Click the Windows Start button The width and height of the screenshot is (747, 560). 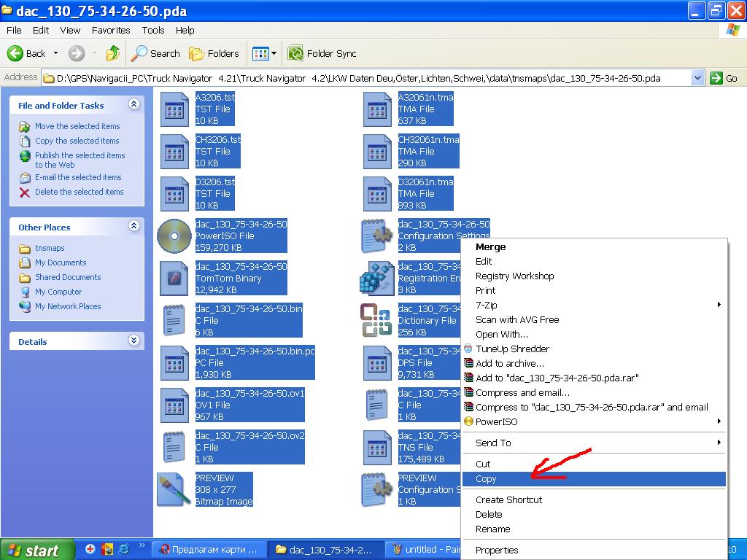[x=38, y=550]
